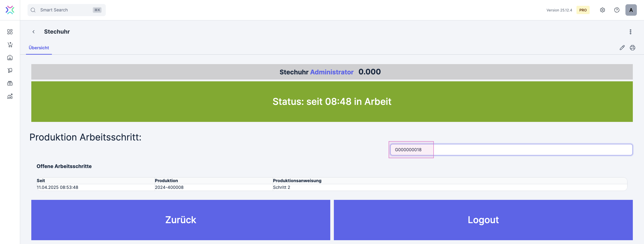Open the warehouse icon in sidebar
Image resolution: width=644 pixels, height=244 pixels.
pos(10,58)
